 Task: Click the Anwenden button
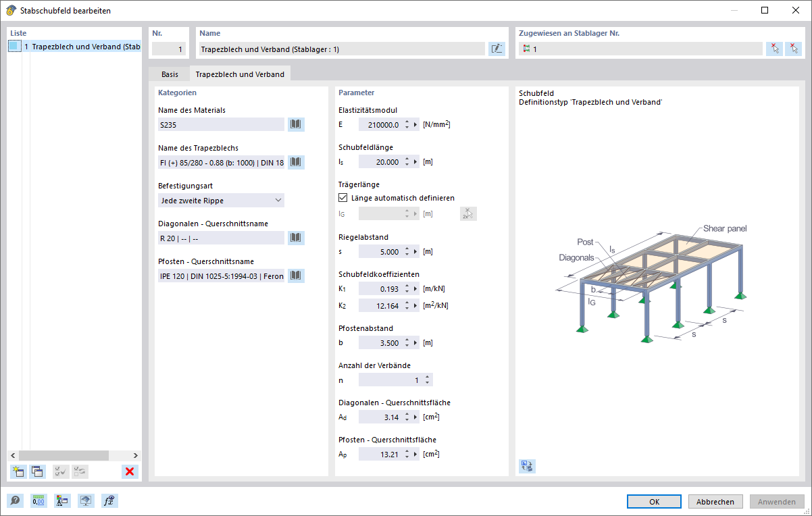[777, 501]
